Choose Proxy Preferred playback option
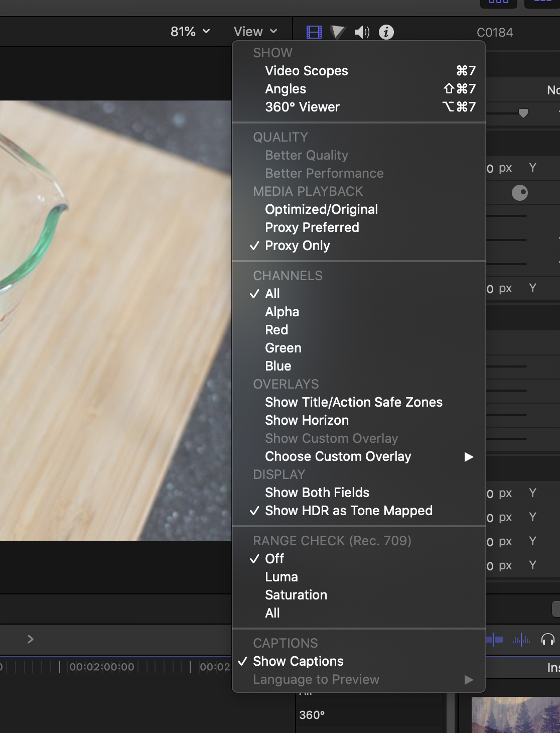Image resolution: width=560 pixels, height=733 pixels. (x=359, y=227)
